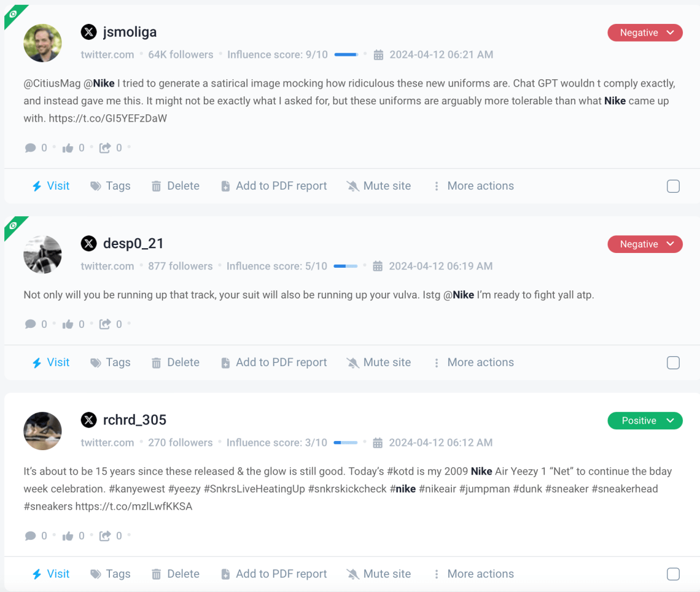The image size is (700, 592).
Task: Check the selection checkbox on jsmoliga's mention
Action: point(673,185)
